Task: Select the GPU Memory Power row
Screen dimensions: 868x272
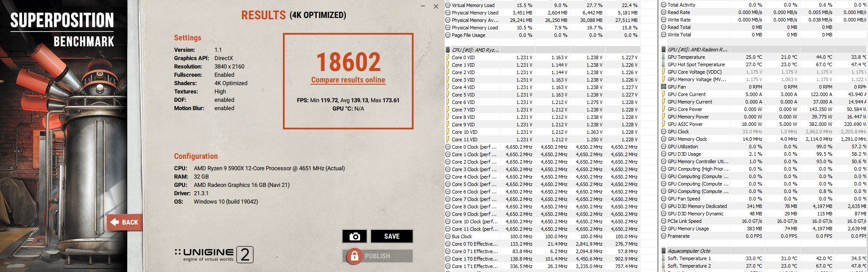Action: click(764, 117)
